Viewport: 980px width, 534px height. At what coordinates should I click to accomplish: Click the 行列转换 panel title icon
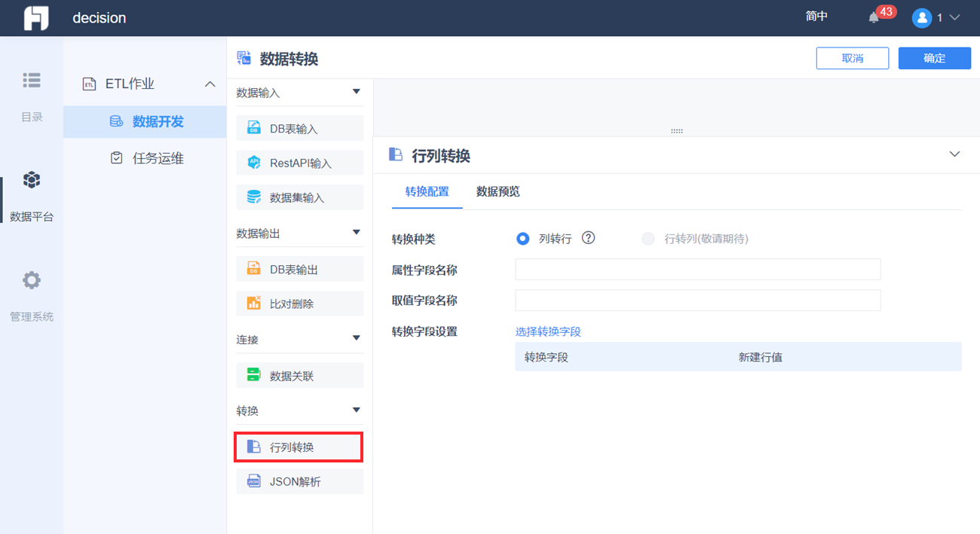[x=396, y=154]
